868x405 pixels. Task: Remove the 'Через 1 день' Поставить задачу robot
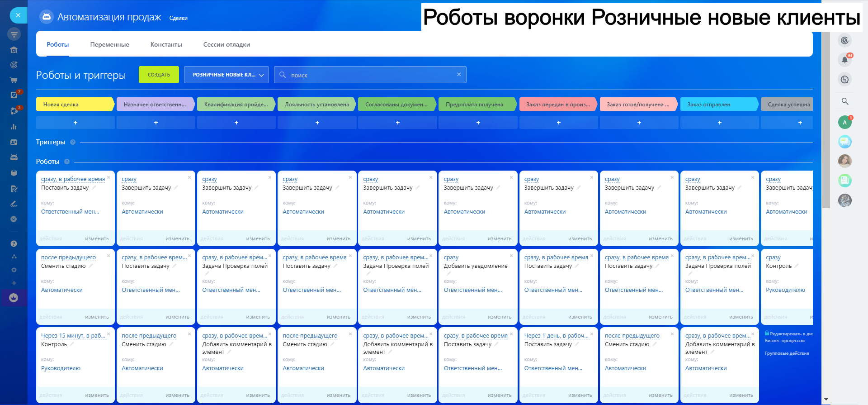tap(592, 334)
